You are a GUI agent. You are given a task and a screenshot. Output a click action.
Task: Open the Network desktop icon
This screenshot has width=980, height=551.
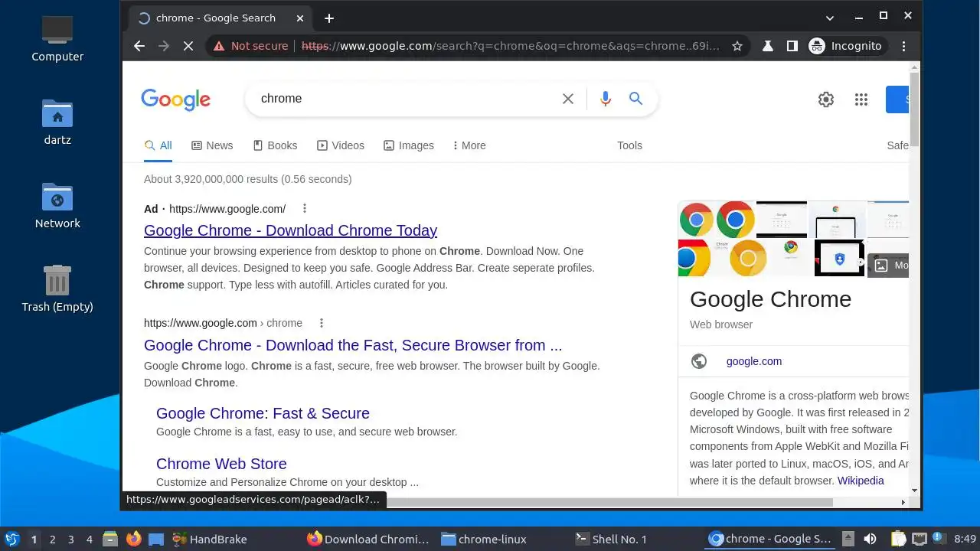click(57, 205)
